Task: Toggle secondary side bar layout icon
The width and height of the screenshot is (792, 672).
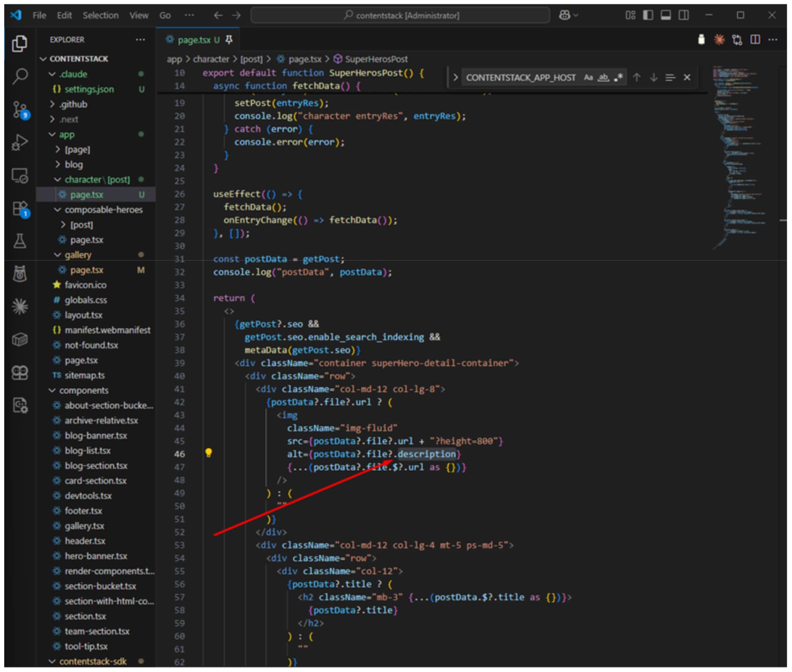Action: coord(683,15)
